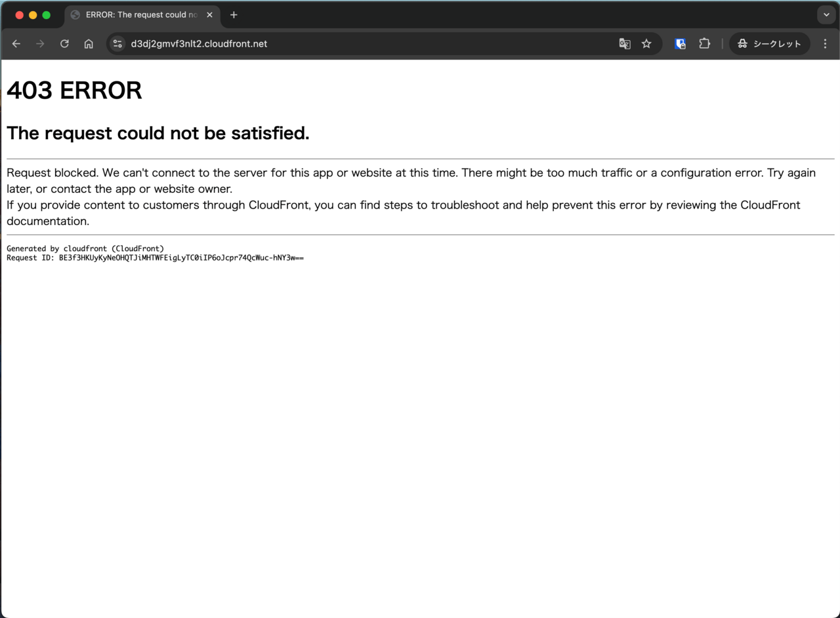Open a new tab with plus button
This screenshot has width=840, height=618.
click(234, 15)
